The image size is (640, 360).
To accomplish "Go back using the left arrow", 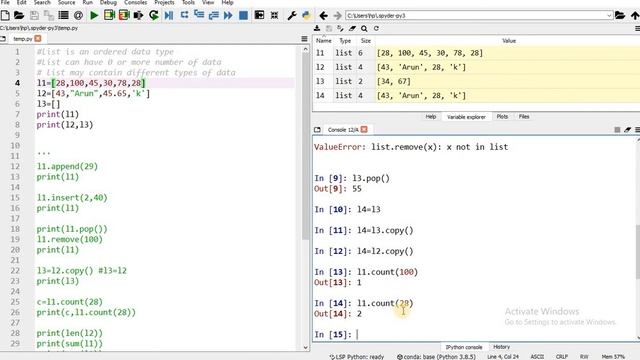I will (x=323, y=16).
